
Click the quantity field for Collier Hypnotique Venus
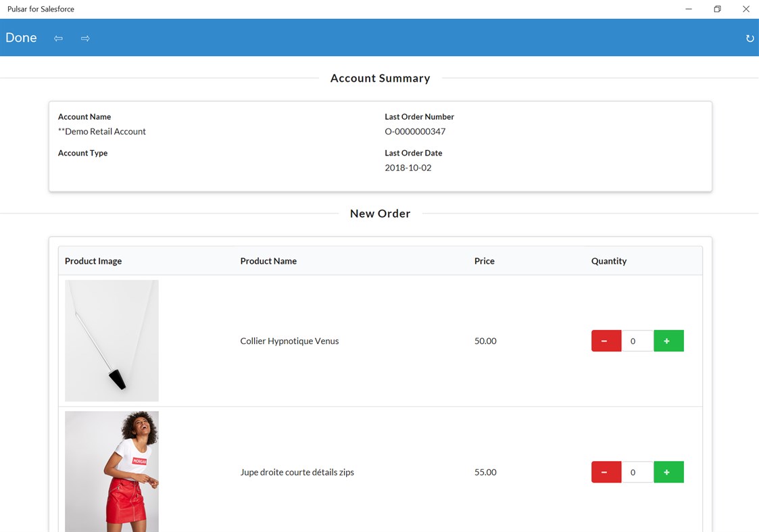pyautogui.click(x=637, y=341)
